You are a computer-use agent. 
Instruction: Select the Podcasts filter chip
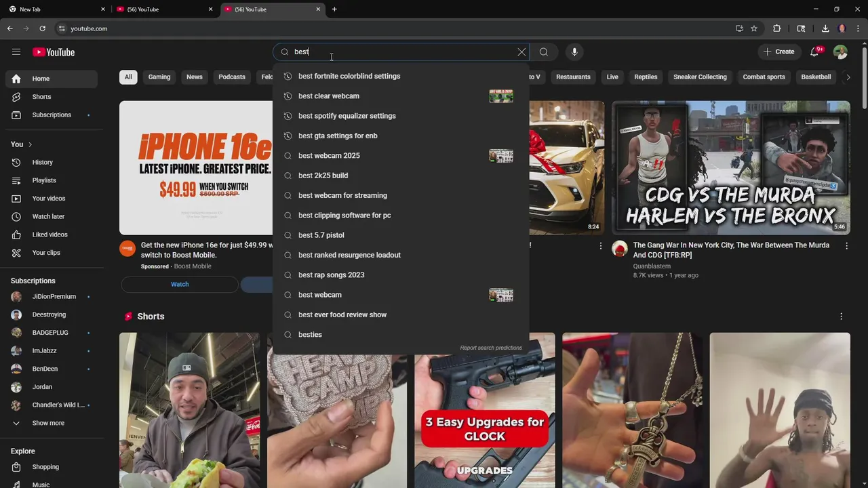pos(232,77)
